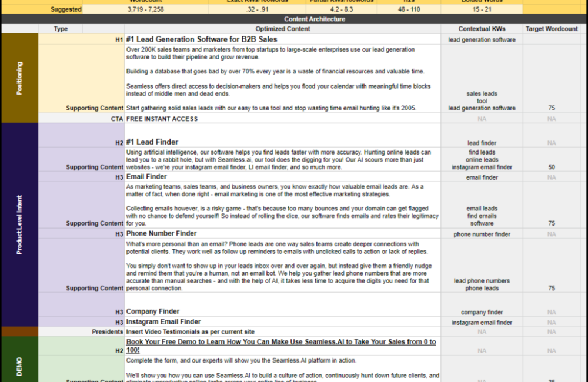588x382 pixels.
Task: Click the paragraph starting 'Over 200K sales teams'
Action: (270, 53)
